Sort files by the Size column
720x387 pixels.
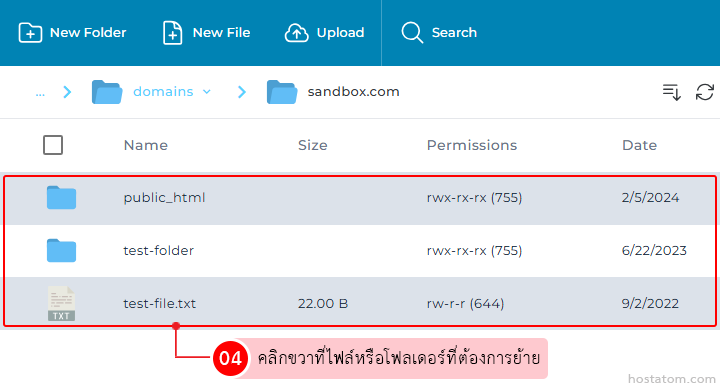[313, 145]
